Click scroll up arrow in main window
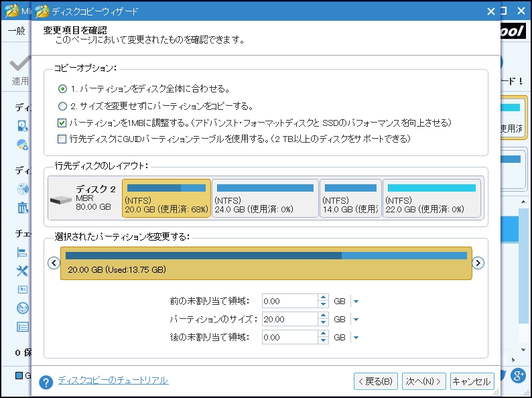Image resolution: width=532 pixels, height=398 pixels. (524, 202)
